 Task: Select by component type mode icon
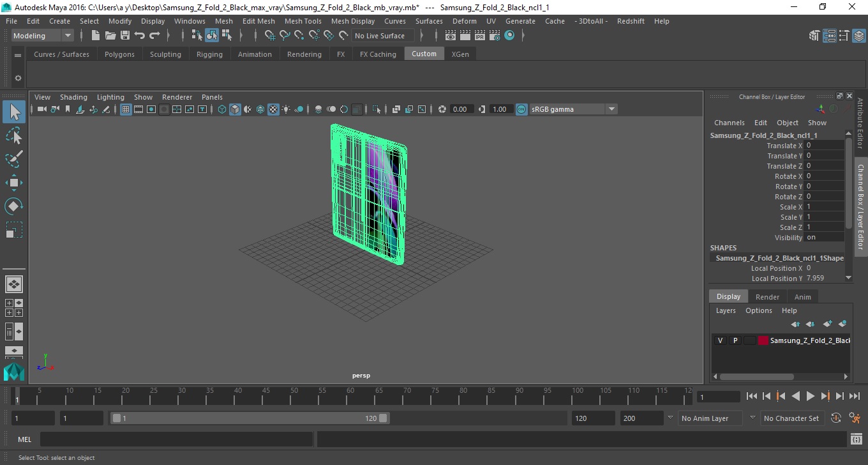coord(227,36)
